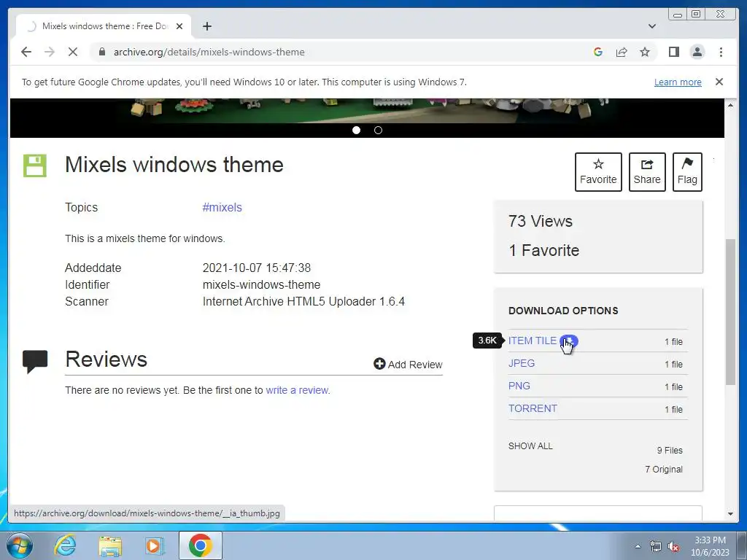This screenshot has width=747, height=560.
Task: View site info lock icon
Action: coord(101,52)
